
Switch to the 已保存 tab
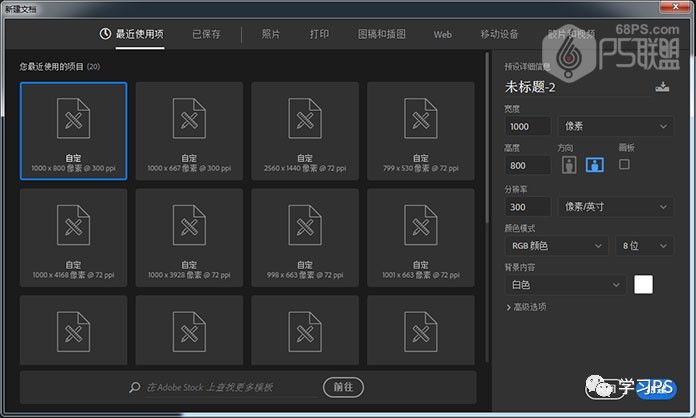click(207, 34)
